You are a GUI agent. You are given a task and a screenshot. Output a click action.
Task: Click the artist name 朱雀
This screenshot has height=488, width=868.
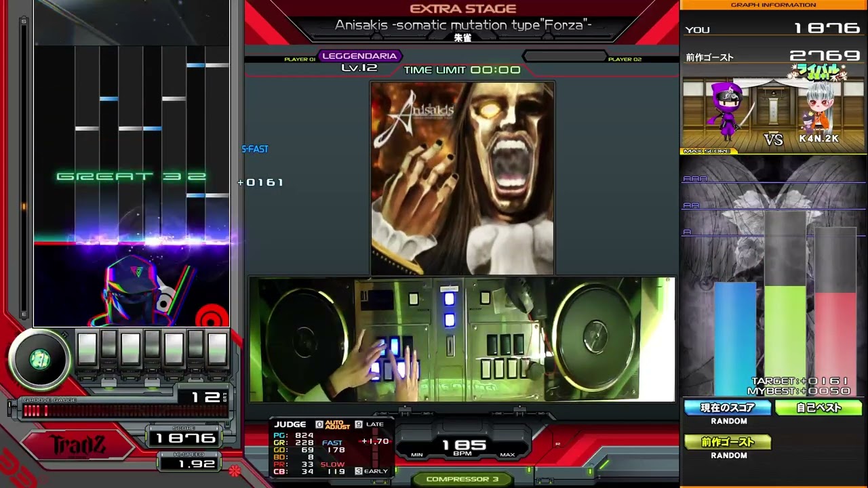(462, 37)
